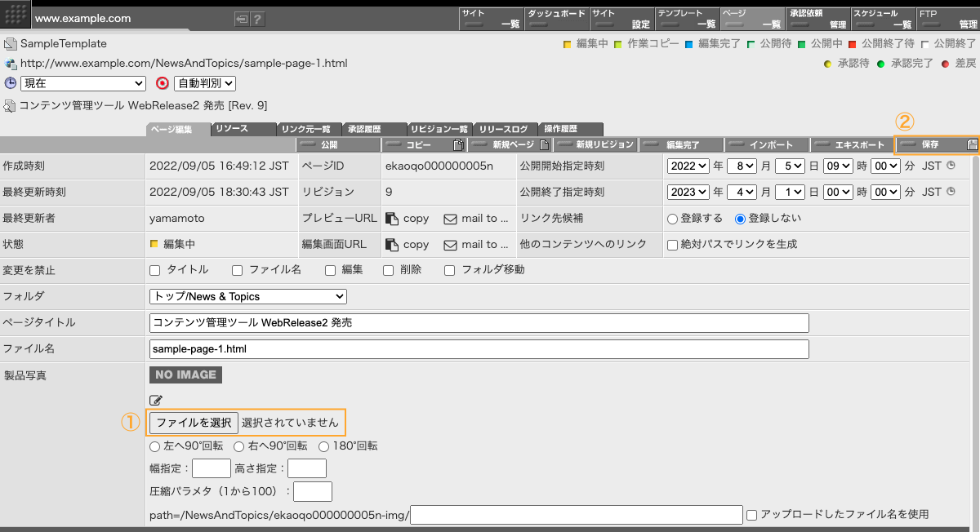Select the clock icon beside the 現在 dropdown

(8, 82)
